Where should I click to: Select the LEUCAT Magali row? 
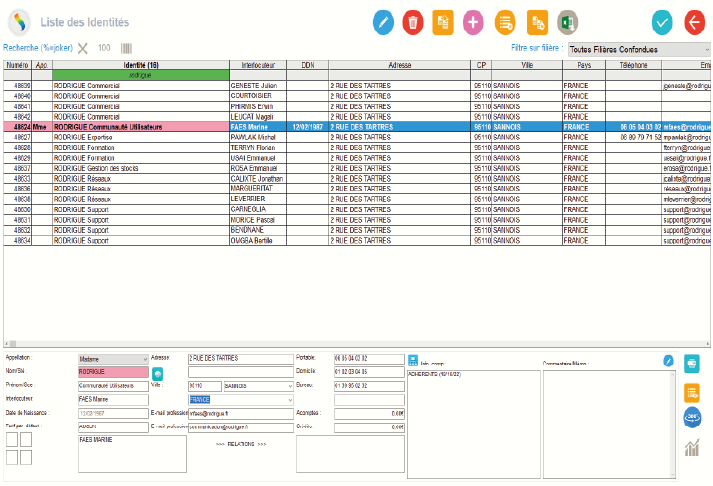click(x=357, y=117)
